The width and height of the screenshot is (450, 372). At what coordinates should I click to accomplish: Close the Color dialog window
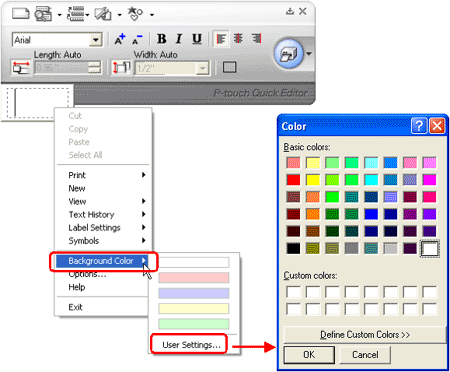437,126
